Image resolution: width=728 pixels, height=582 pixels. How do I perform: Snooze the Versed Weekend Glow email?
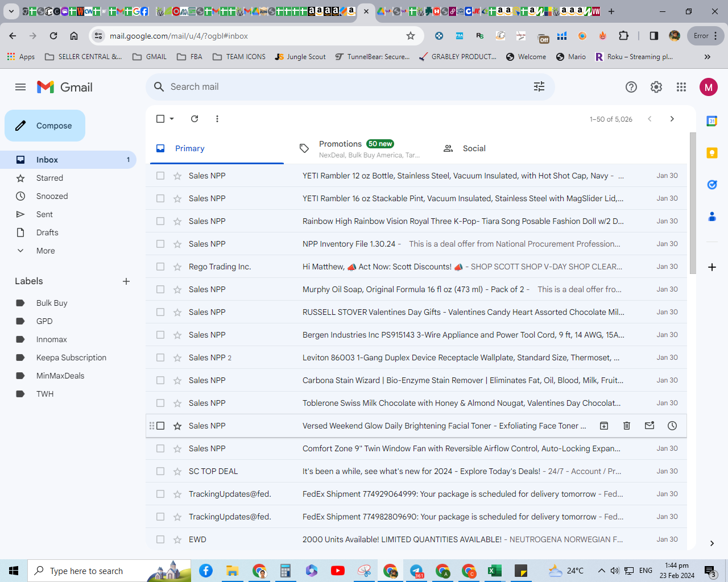tap(672, 426)
